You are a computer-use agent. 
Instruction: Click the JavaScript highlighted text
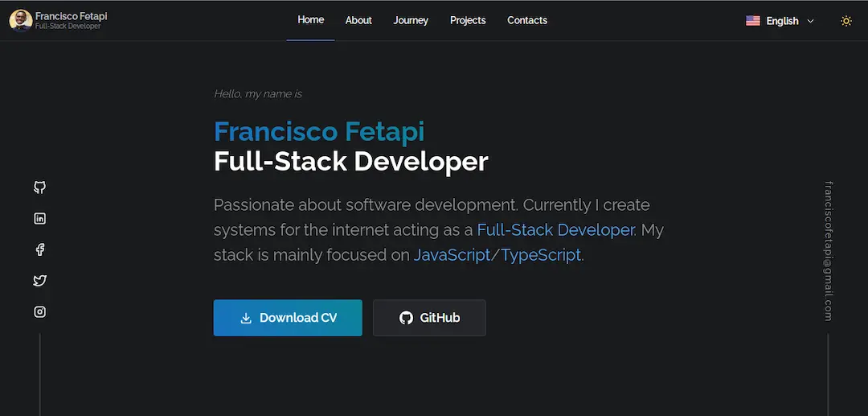point(452,255)
